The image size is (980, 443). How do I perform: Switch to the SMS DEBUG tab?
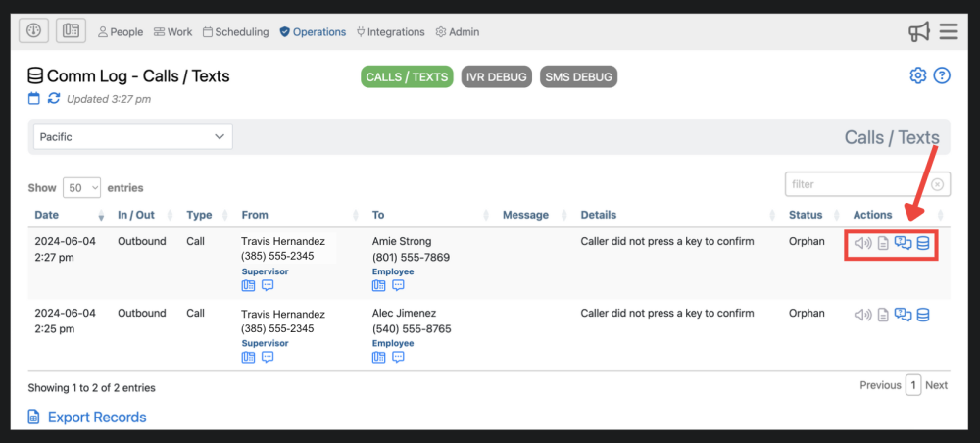pos(578,76)
